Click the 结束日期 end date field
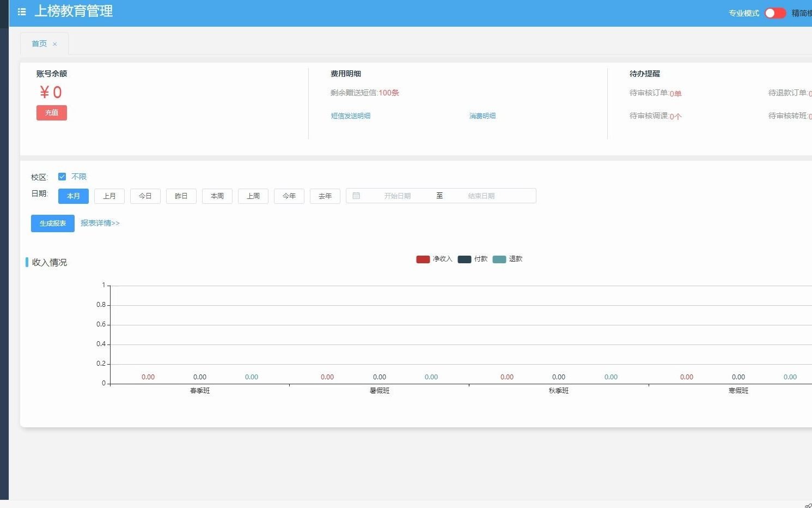This screenshot has height=508, width=812. coord(481,196)
